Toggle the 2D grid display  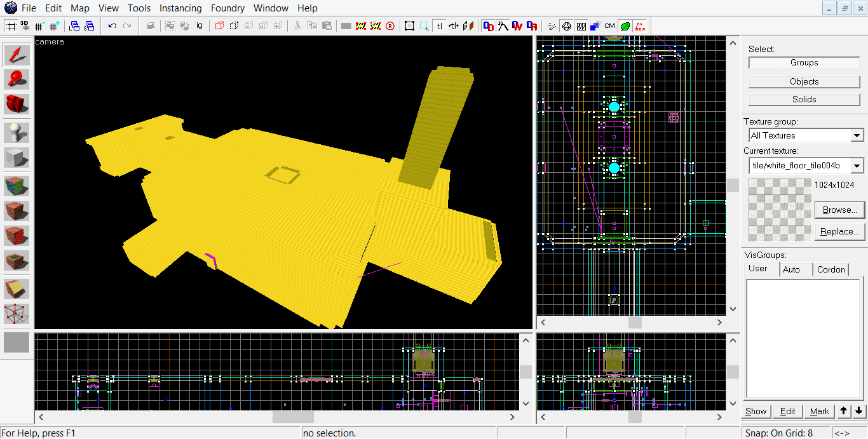pos(11,26)
